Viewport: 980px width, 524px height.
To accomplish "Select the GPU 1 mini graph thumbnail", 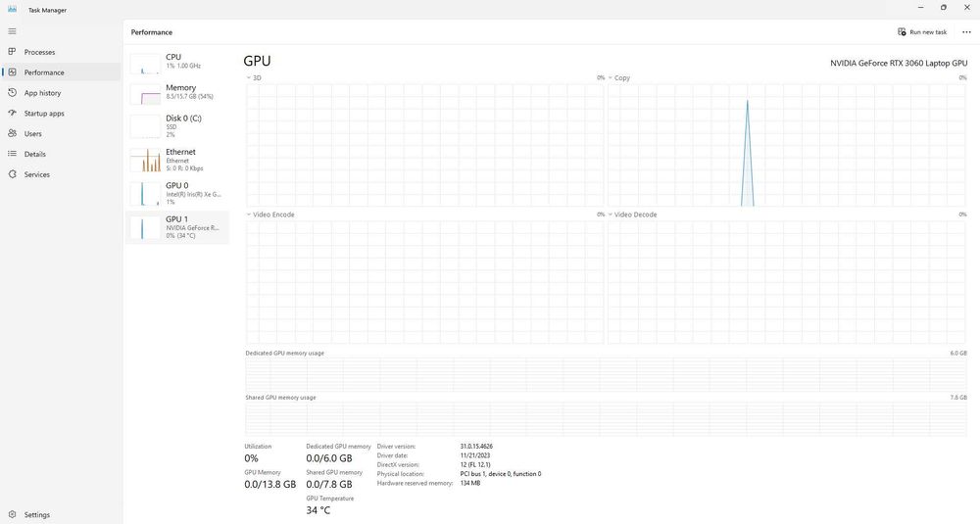I will (146, 228).
